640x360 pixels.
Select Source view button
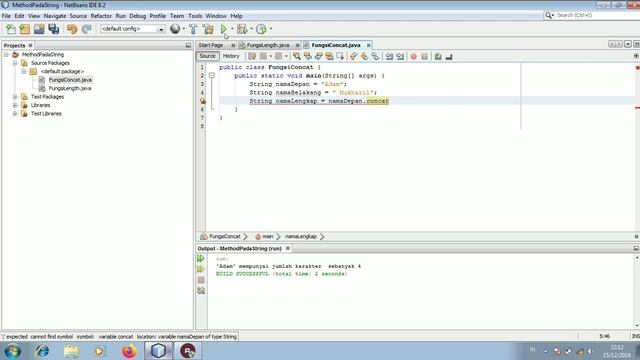207,56
